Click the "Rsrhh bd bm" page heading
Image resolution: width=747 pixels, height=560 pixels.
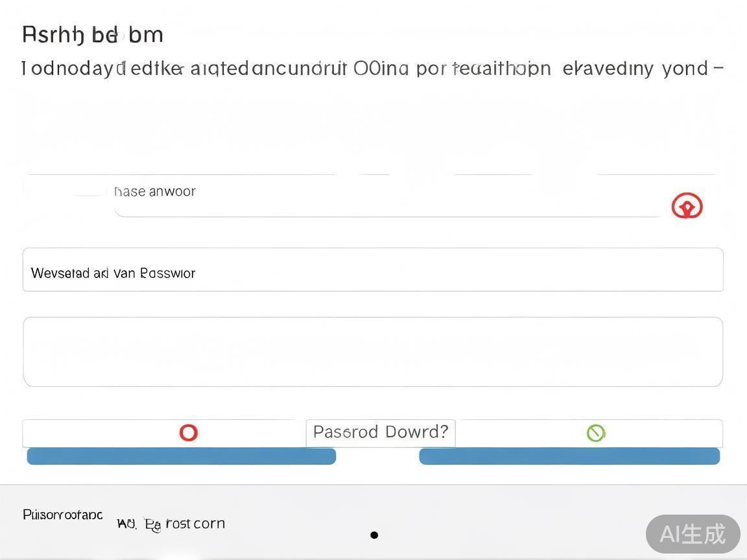[x=92, y=34]
